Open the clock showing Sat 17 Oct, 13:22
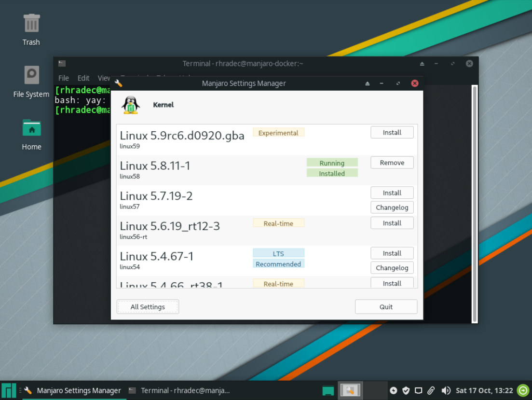Image resolution: width=532 pixels, height=400 pixels. pos(484,390)
